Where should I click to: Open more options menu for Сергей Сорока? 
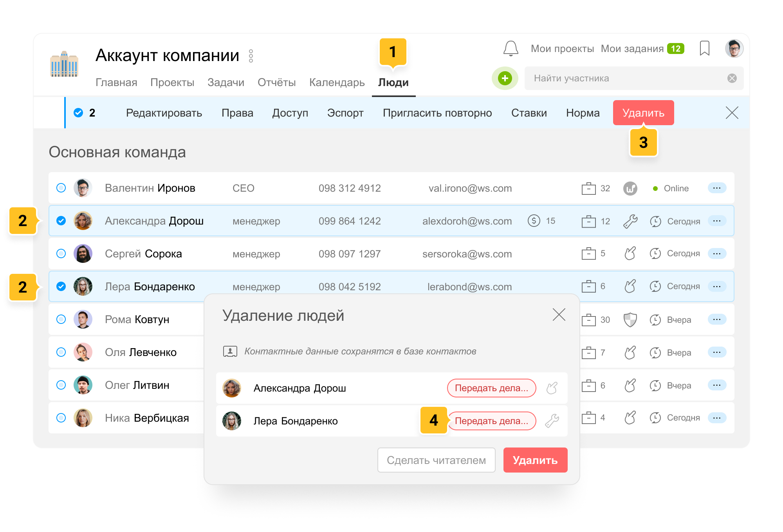[x=716, y=254]
